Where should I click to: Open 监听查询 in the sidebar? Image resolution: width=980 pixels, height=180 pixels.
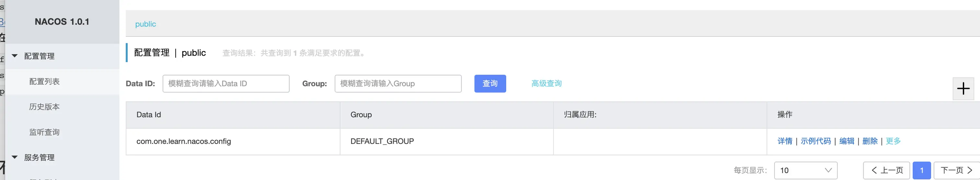(44, 132)
